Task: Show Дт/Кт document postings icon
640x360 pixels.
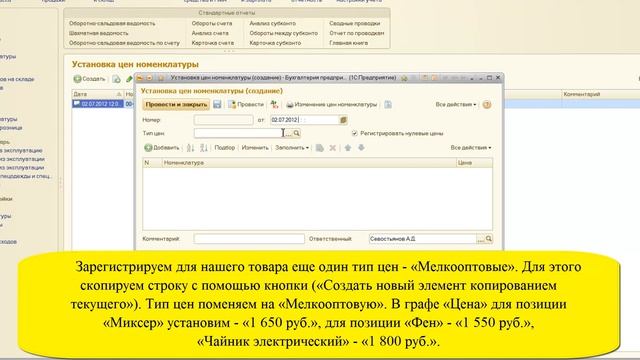Action: [x=274, y=104]
